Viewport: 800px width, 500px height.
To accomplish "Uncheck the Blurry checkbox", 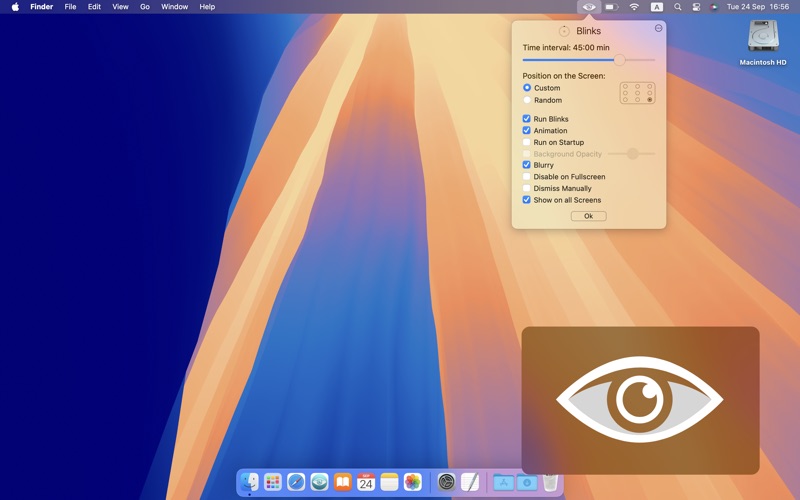I will (527, 165).
